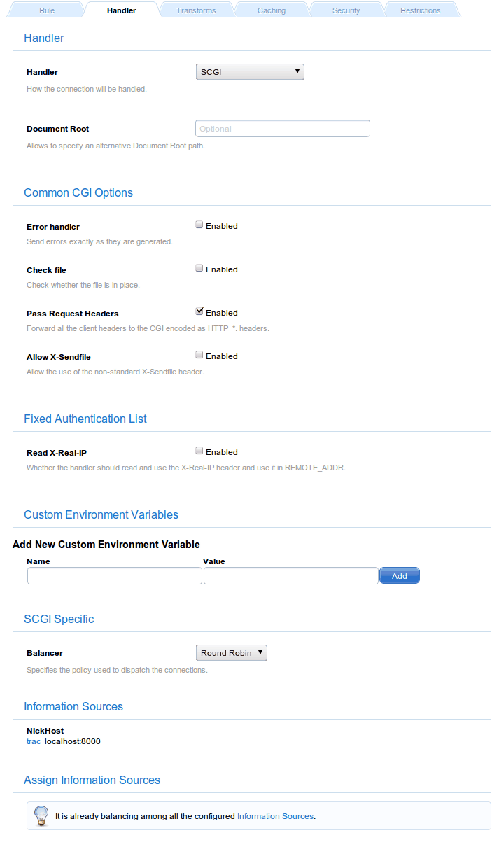Enable Allow X-Sendfile checkbox
This screenshot has height=842, width=504.
click(199, 356)
